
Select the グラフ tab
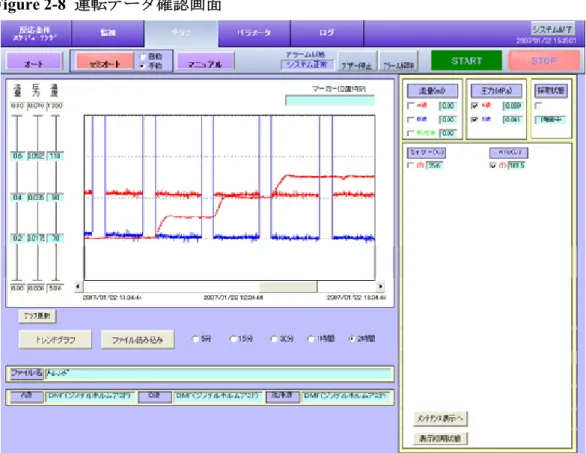point(181,33)
